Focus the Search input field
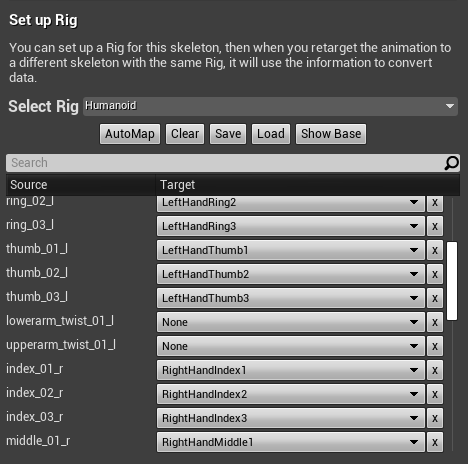The image size is (468, 464). click(x=225, y=163)
